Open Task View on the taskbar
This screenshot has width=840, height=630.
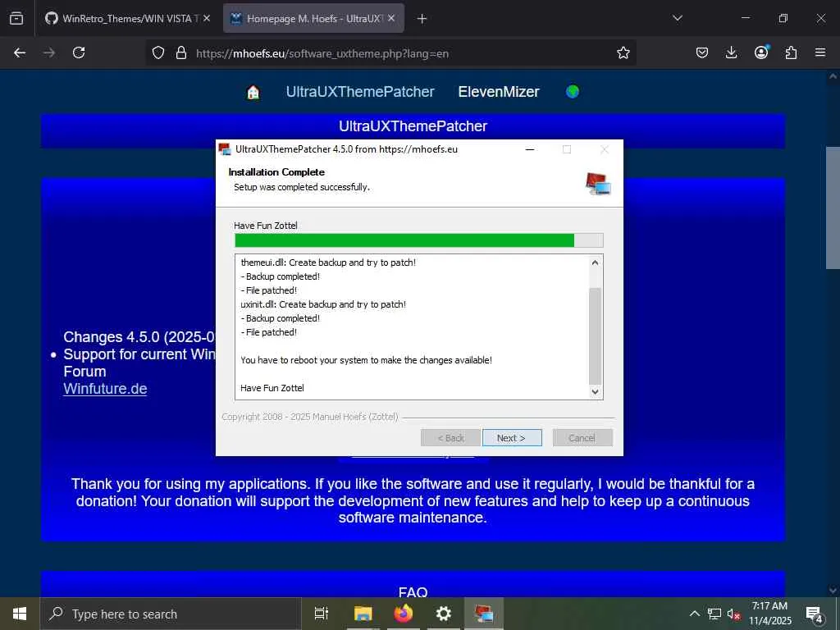pos(321,614)
